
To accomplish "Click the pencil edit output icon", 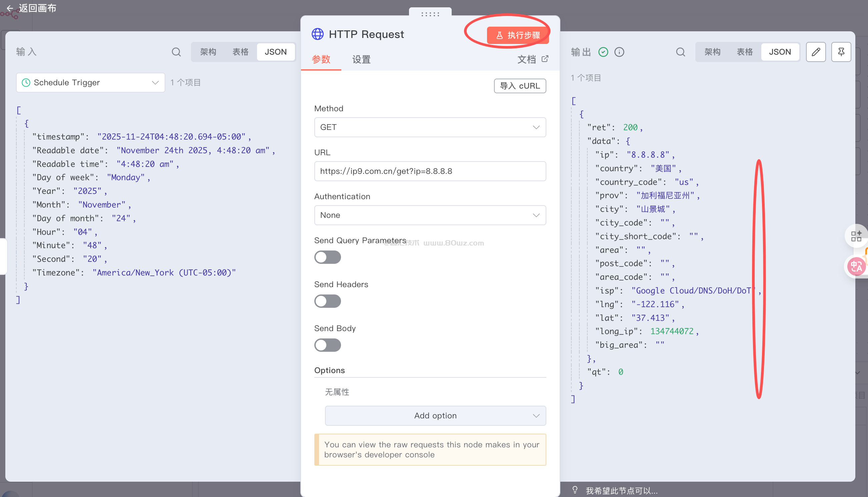I will [816, 52].
